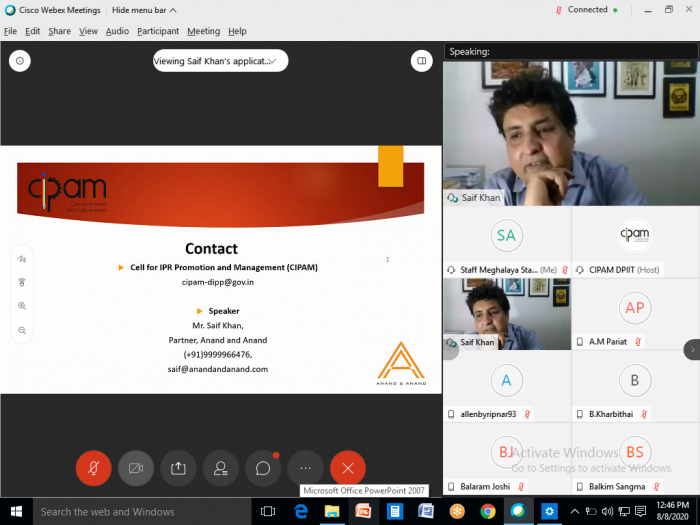
Task: Select the annotate squiggle tool
Action: (x=22, y=259)
